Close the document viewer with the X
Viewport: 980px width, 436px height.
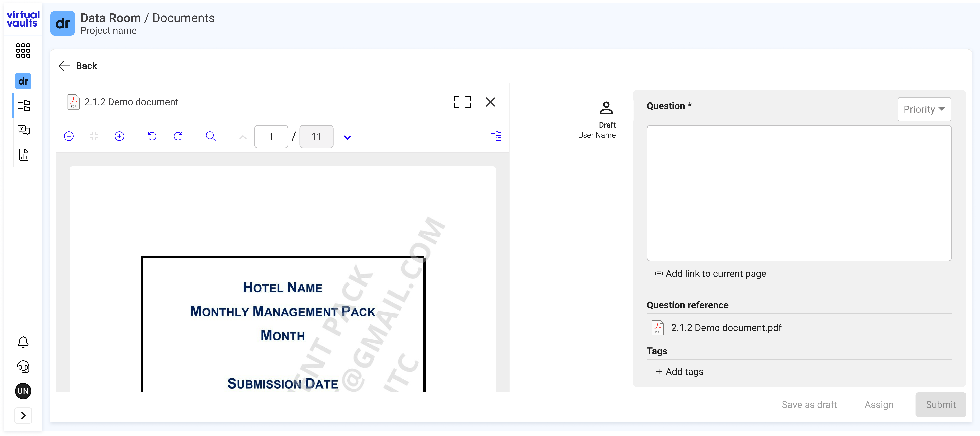pyautogui.click(x=490, y=102)
